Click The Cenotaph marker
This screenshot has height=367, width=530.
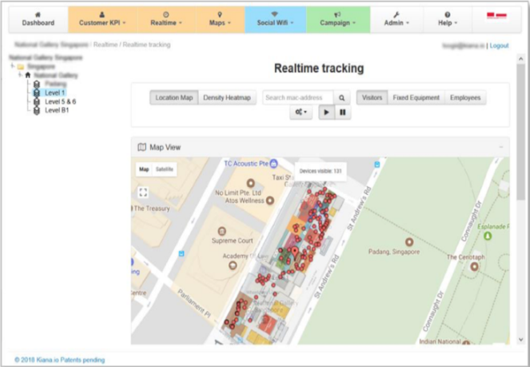click(475, 267)
